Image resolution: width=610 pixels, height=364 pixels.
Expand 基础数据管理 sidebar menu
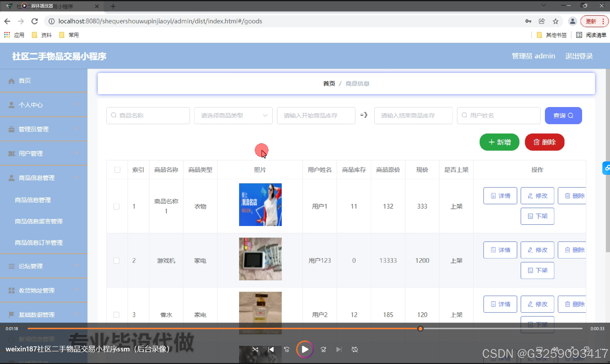coord(44,315)
